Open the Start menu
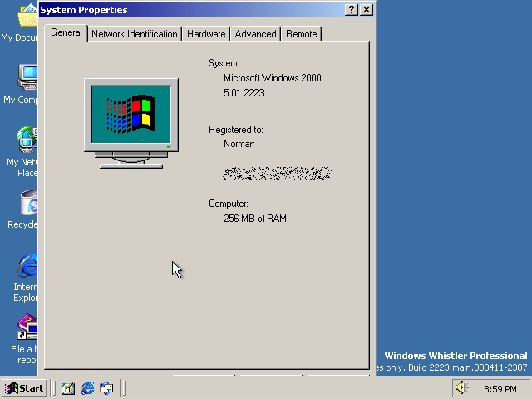532x399 pixels. pyautogui.click(x=24, y=388)
